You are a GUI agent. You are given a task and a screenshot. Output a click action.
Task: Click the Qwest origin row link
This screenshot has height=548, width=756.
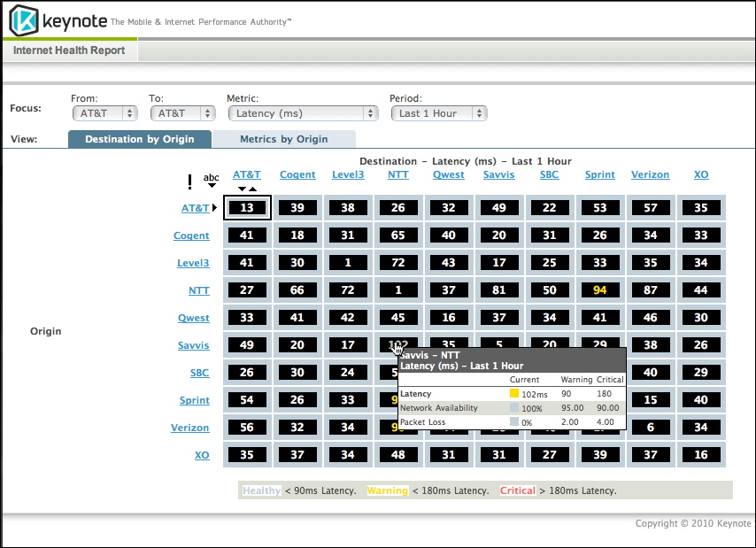point(194,318)
